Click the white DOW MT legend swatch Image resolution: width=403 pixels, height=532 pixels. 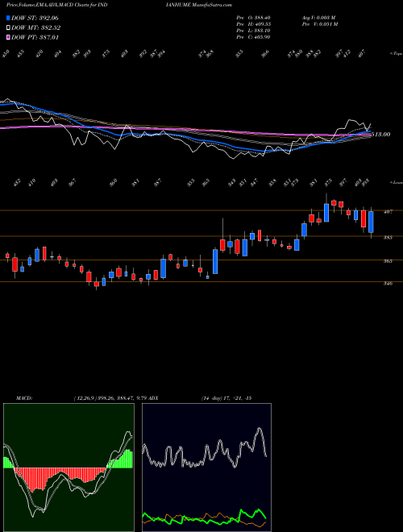tap(8, 28)
